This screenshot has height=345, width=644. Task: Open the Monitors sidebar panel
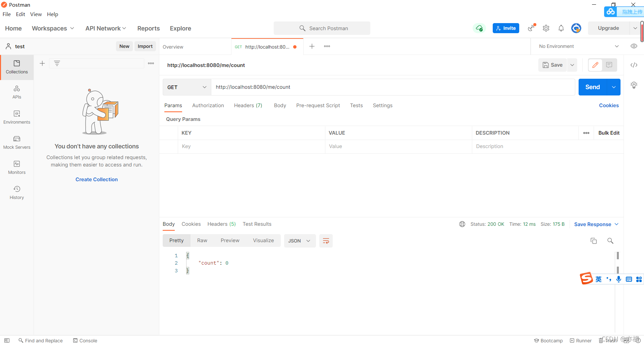tap(17, 167)
